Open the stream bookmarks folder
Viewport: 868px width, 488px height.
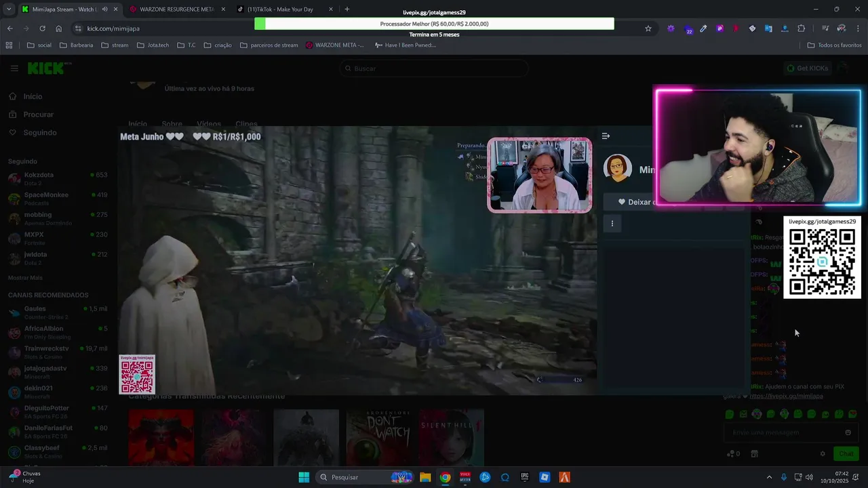click(x=115, y=45)
